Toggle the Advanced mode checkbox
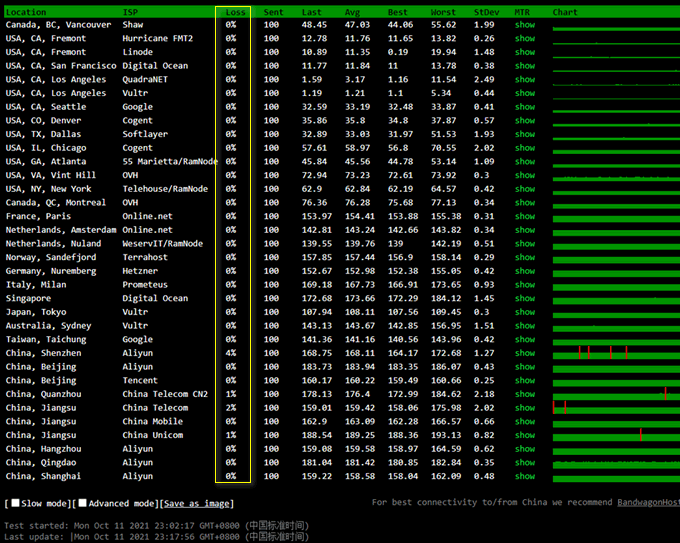Image resolution: width=680 pixels, height=543 pixels. (83, 503)
